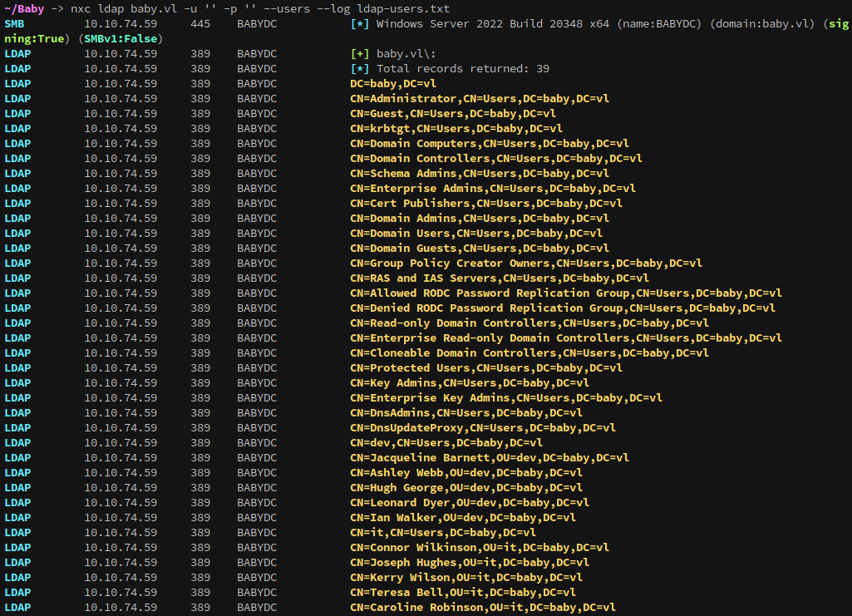The width and height of the screenshot is (852, 616).
Task: Select the Jacqueline Barnett user entry
Action: 489,458
